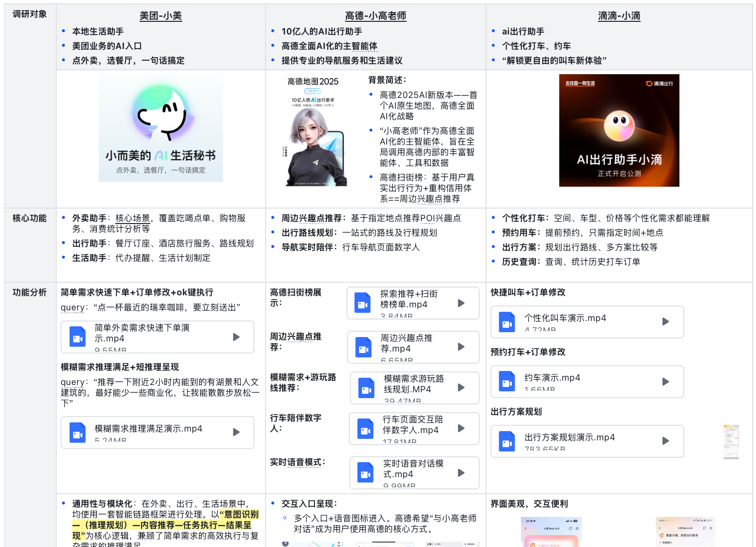Screen dimensions: 756x547
Task: Click the 界面美观，交互便利 heading
Action: (529, 504)
